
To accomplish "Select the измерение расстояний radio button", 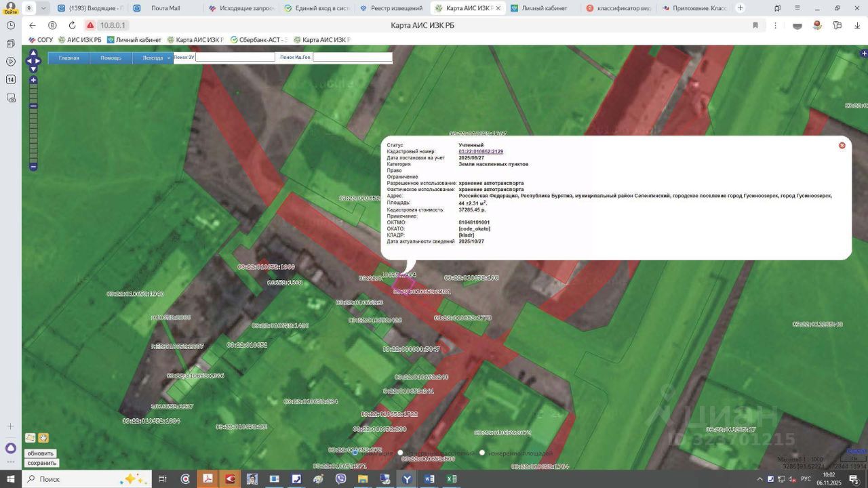I will pyautogui.click(x=400, y=453).
